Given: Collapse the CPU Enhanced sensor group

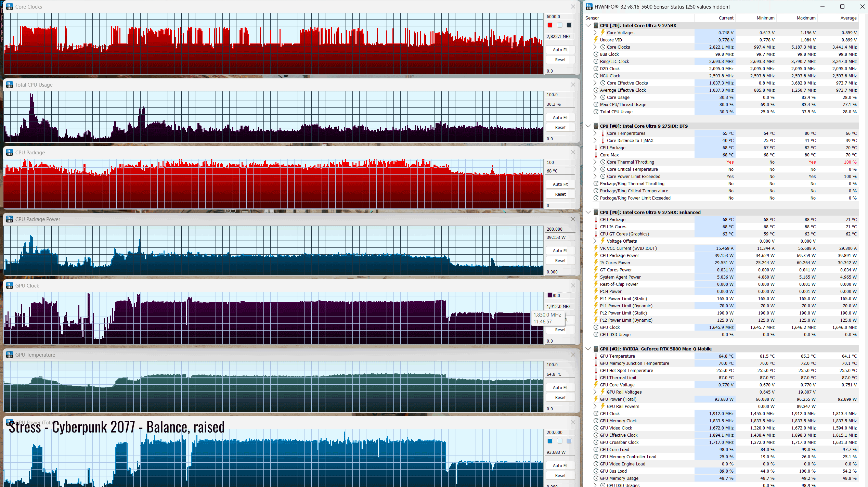Looking at the screenshot, I should [x=588, y=212].
